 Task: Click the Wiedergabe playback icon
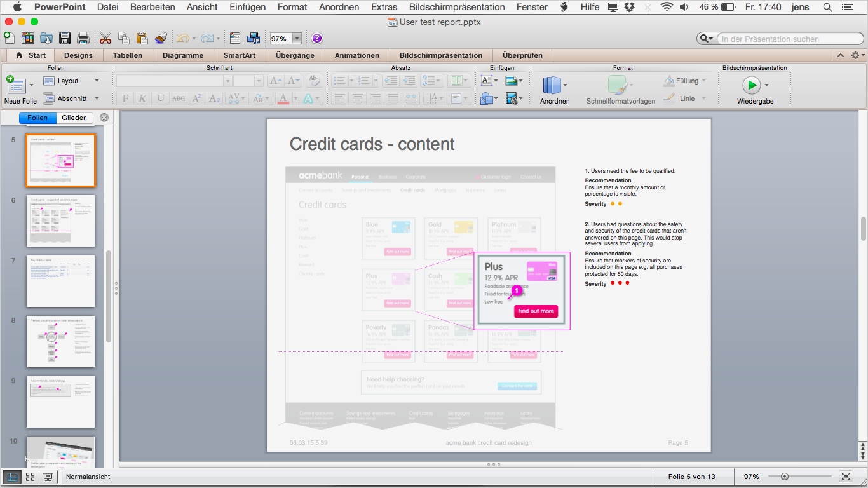(x=752, y=85)
